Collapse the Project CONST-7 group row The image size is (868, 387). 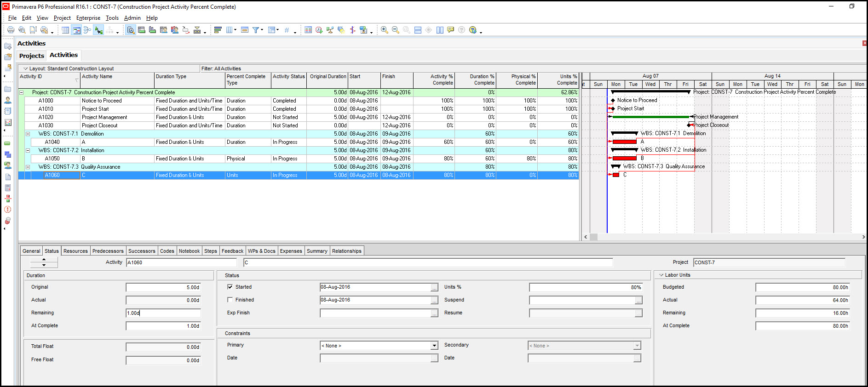pos(21,92)
